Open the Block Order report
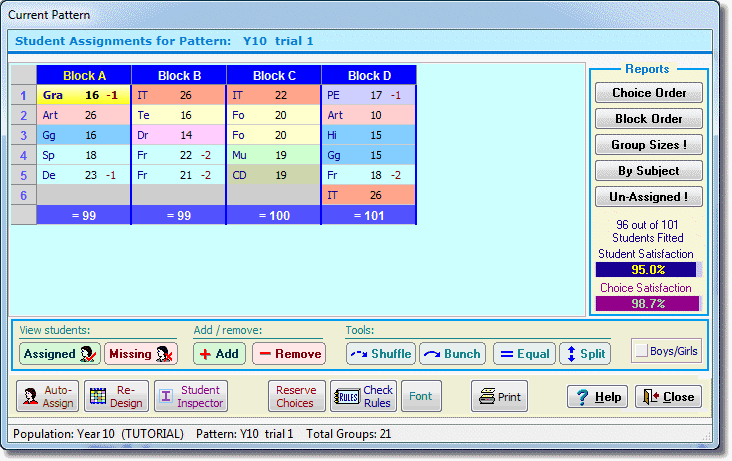Screen dimensions: 732x461 pos(649,119)
